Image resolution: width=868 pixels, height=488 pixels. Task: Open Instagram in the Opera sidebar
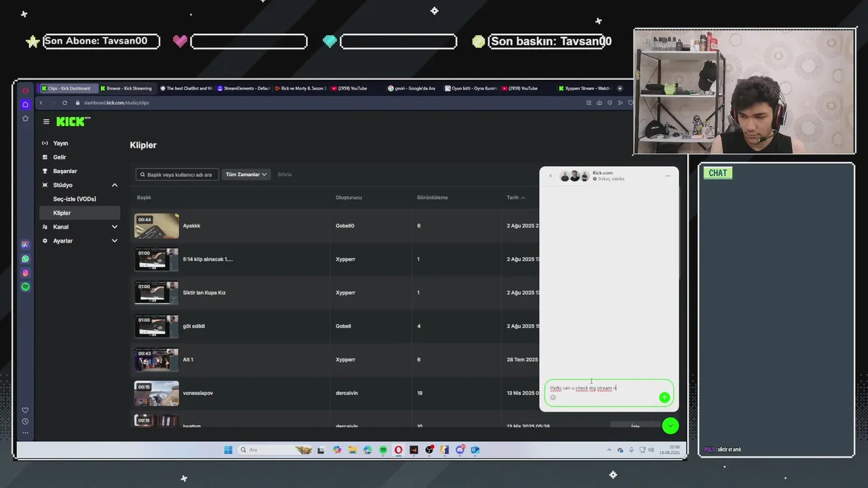[25, 273]
